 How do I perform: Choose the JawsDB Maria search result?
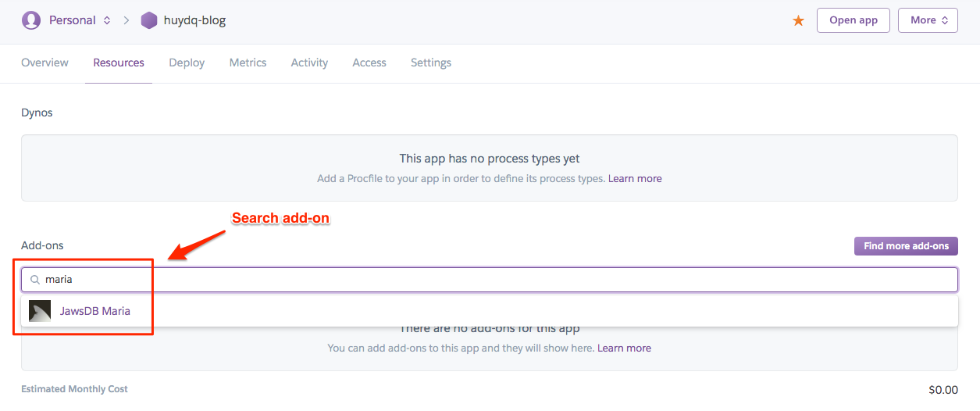[490, 311]
